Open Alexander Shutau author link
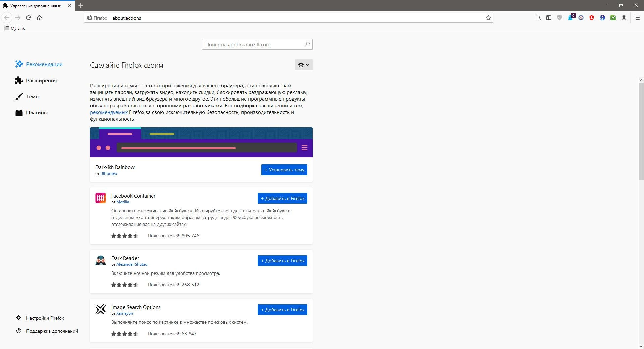The width and height of the screenshot is (644, 349). coord(132,264)
